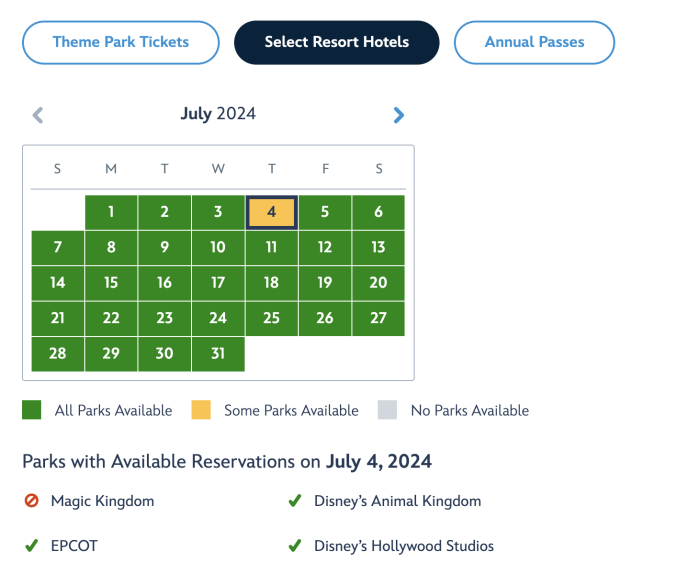This screenshot has width=700, height=585.
Task: Choose July 18 on the calendar
Action: pyautogui.click(x=271, y=283)
